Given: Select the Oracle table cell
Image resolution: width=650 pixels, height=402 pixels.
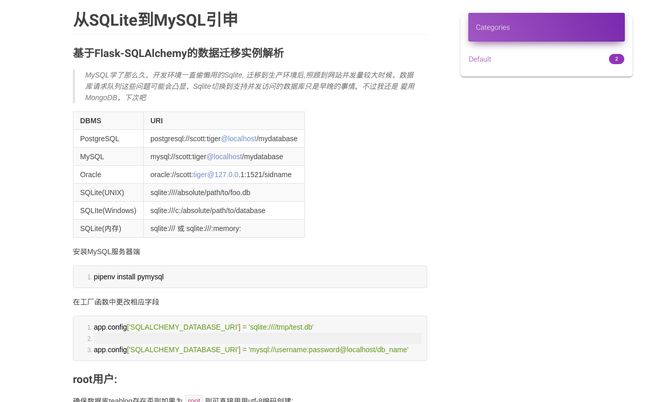Looking at the screenshot, I should 108,174.
